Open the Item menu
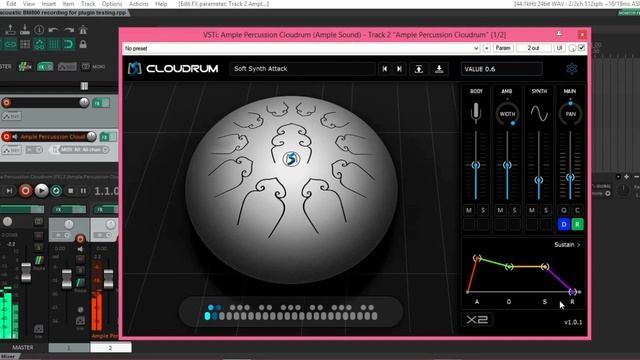The height and width of the screenshot is (360, 640). (x=68, y=4)
